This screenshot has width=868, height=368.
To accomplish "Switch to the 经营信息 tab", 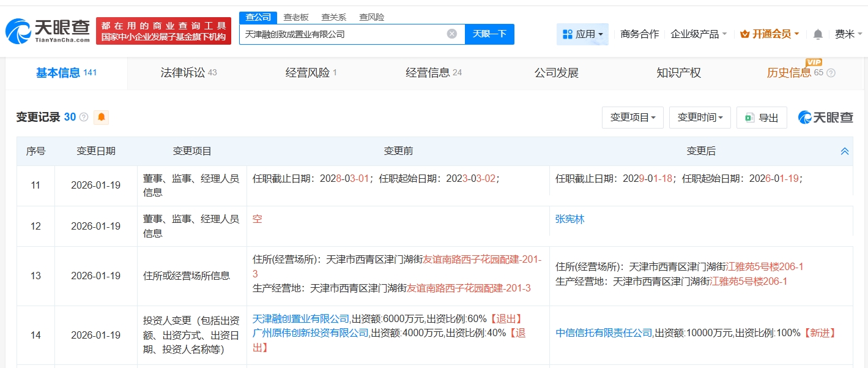I will [x=433, y=73].
